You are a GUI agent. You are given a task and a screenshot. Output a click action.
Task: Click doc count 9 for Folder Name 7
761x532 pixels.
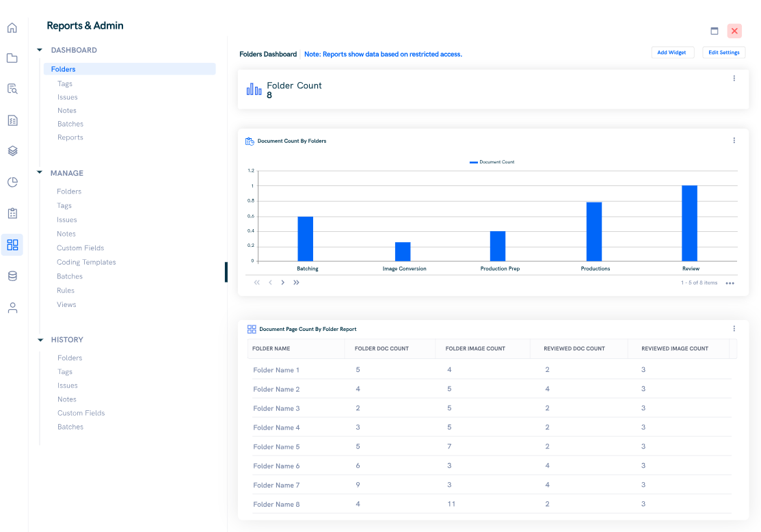tap(358, 484)
